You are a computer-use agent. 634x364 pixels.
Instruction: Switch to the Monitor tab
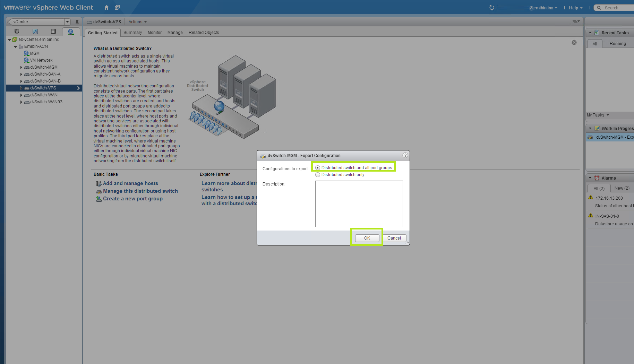click(x=155, y=33)
